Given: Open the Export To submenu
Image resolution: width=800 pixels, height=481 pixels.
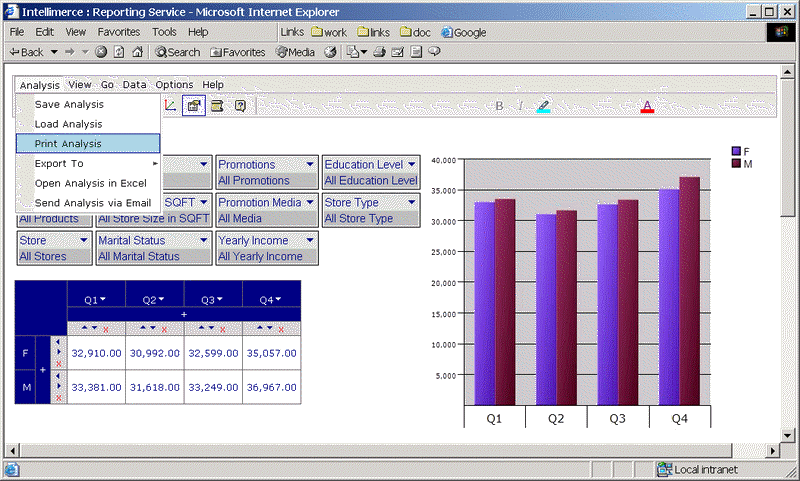Looking at the screenshot, I should pyautogui.click(x=88, y=163).
